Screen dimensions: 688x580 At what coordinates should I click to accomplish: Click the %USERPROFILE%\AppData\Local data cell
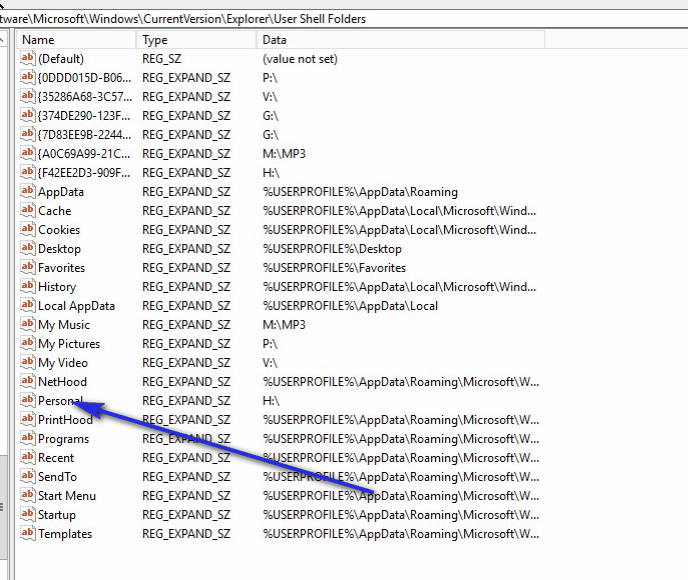point(350,306)
